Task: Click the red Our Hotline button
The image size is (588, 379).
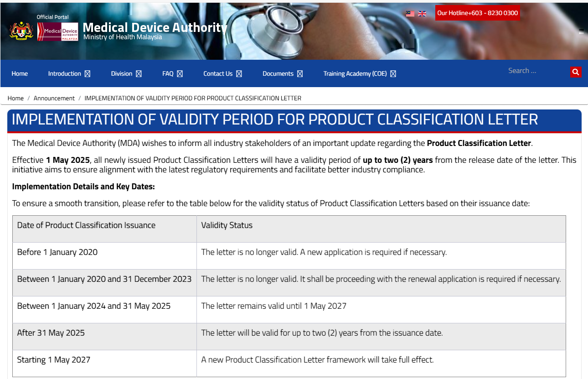Action: coord(477,13)
